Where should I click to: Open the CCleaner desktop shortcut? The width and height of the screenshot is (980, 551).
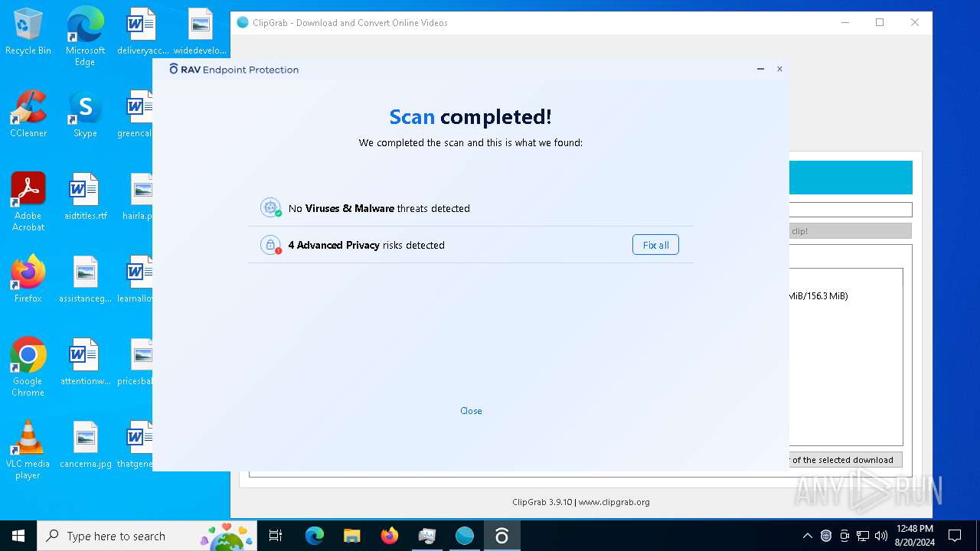tap(28, 114)
